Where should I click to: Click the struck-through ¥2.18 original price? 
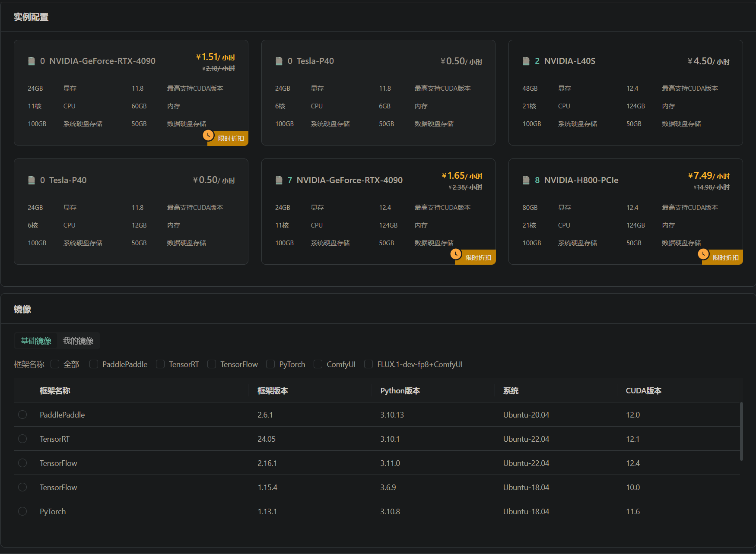tap(218, 68)
